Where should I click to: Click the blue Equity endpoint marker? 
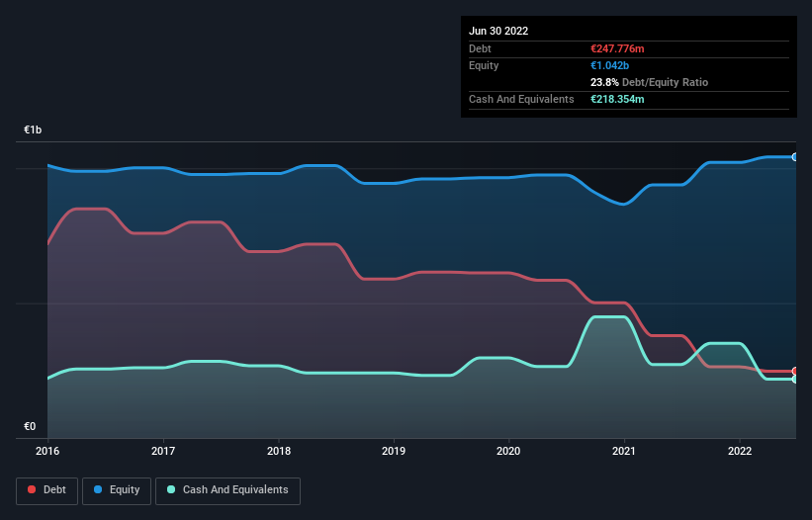click(x=795, y=157)
